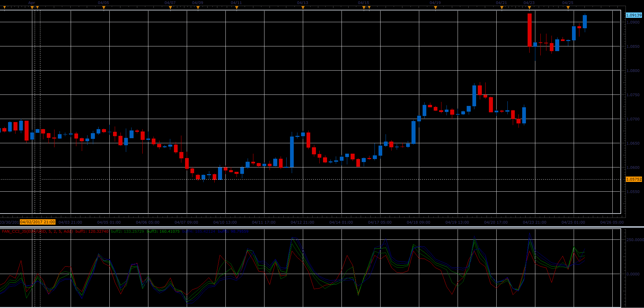This screenshot has height=308, width=644.
Task: Click the green buff3 value label
Action: pos(163,231)
